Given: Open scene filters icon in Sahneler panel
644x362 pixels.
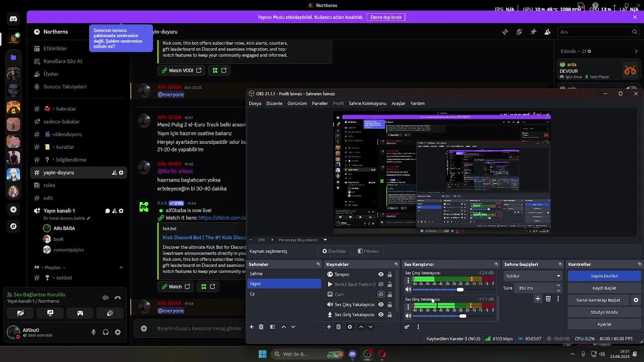Looking at the screenshot, I should click(272, 327).
